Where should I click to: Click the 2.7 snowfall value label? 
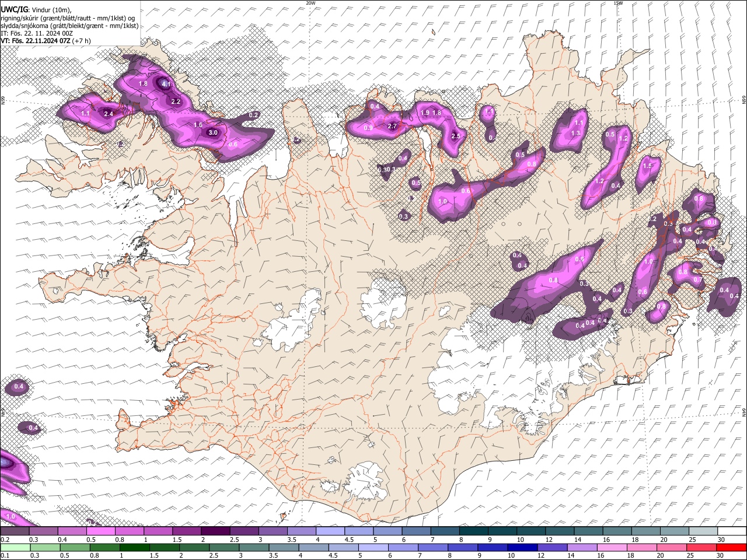[392, 126]
